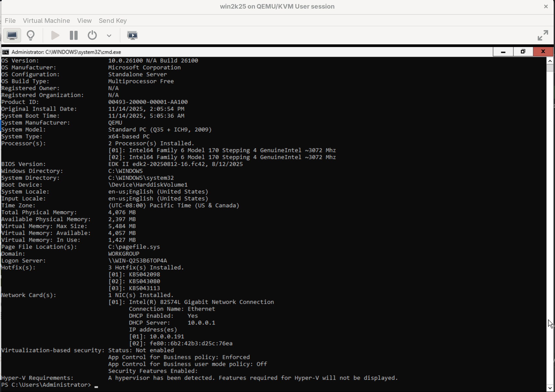The image size is (555, 392).
Task: Open the manage VM snapshots icon
Action: tap(132, 35)
